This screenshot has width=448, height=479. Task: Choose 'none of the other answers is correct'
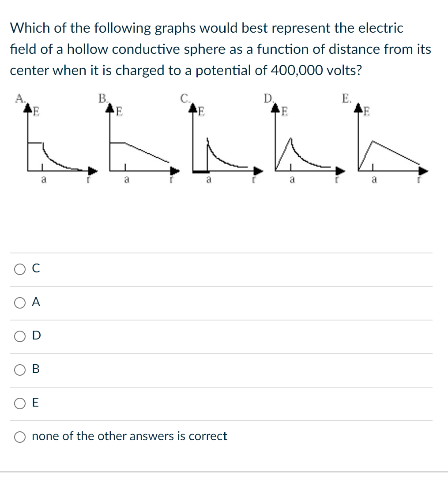pos(19,437)
